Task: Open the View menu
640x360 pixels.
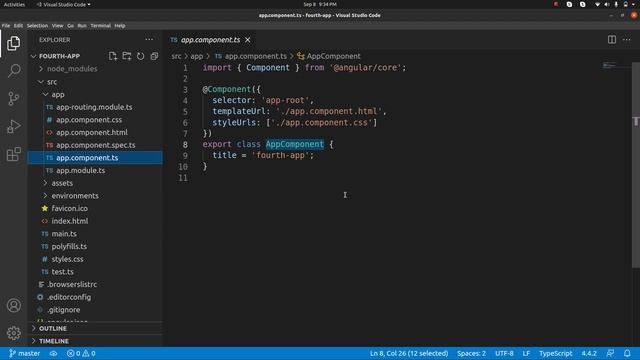Action: coord(58,26)
